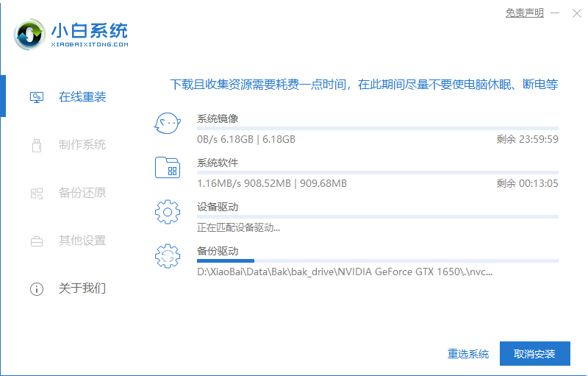588x376 pixels.
Task: Open the 关于我们 page label
Action: pos(82,288)
